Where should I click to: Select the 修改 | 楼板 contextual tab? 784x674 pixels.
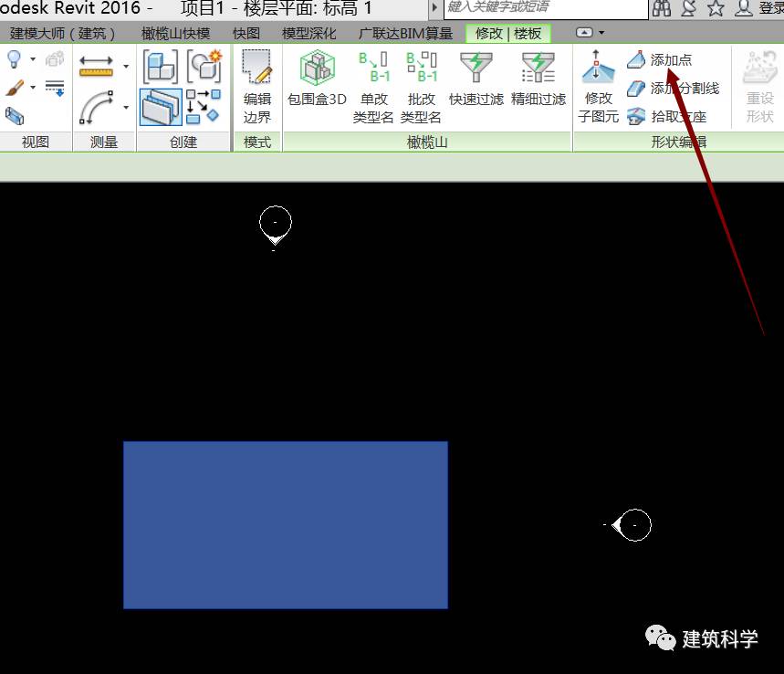click(508, 34)
